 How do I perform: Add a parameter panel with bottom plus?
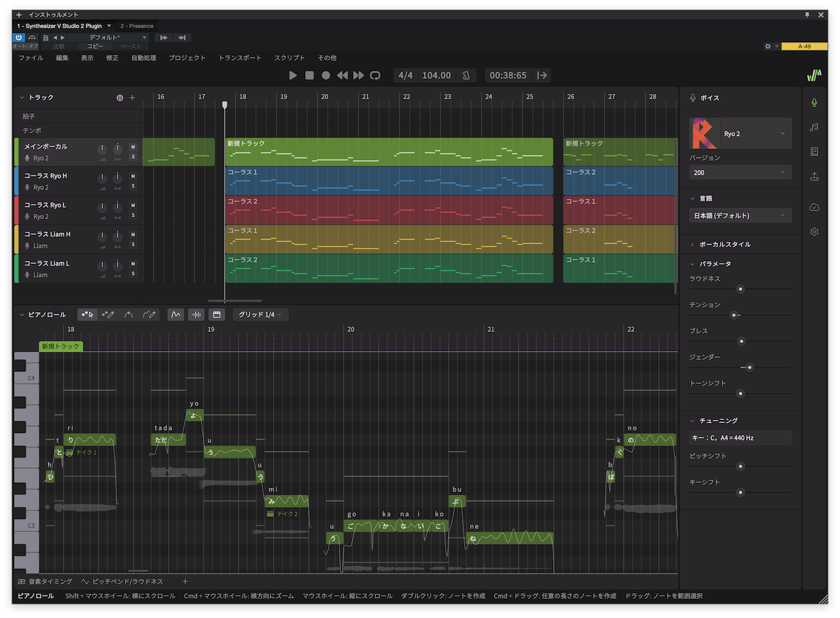(x=185, y=581)
